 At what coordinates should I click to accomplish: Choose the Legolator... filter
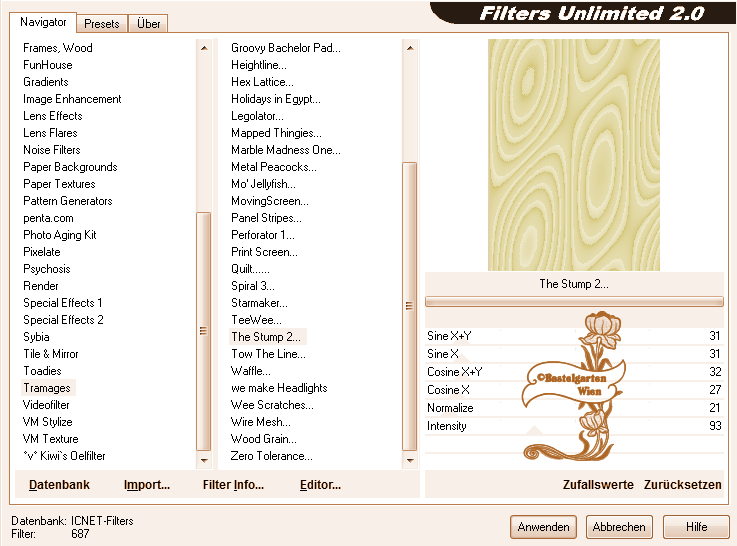257,116
